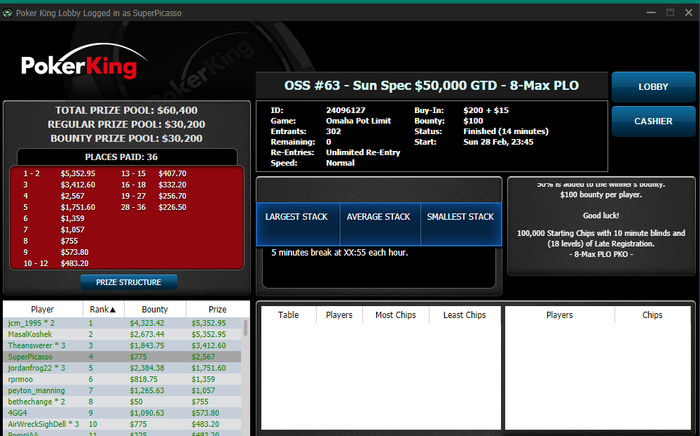Click the Poker King logo

(x=84, y=62)
